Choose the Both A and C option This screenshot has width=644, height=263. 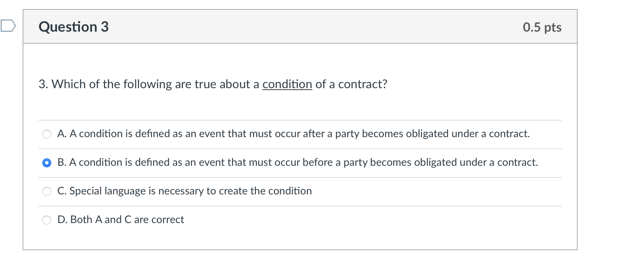click(x=121, y=220)
